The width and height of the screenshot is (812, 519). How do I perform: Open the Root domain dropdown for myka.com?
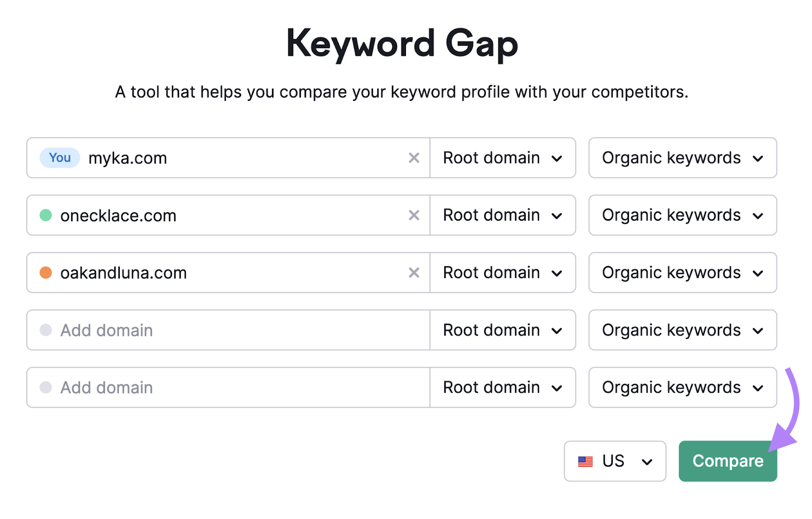click(x=502, y=158)
